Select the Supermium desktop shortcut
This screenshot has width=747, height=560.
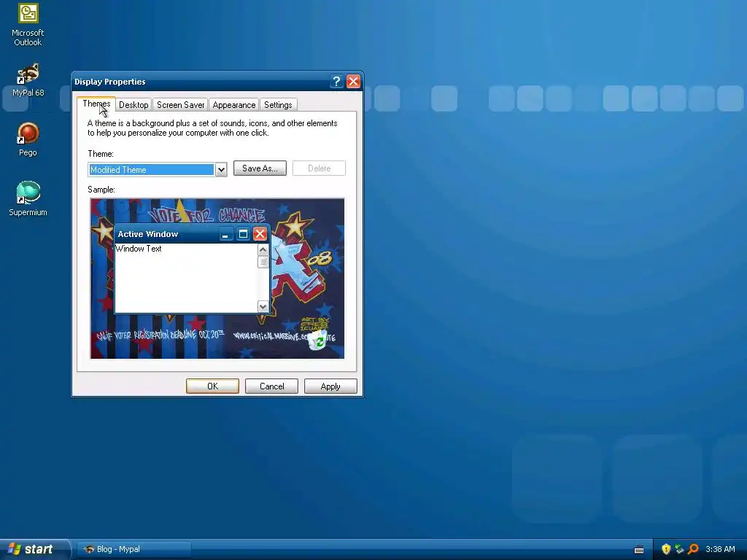pos(28,199)
